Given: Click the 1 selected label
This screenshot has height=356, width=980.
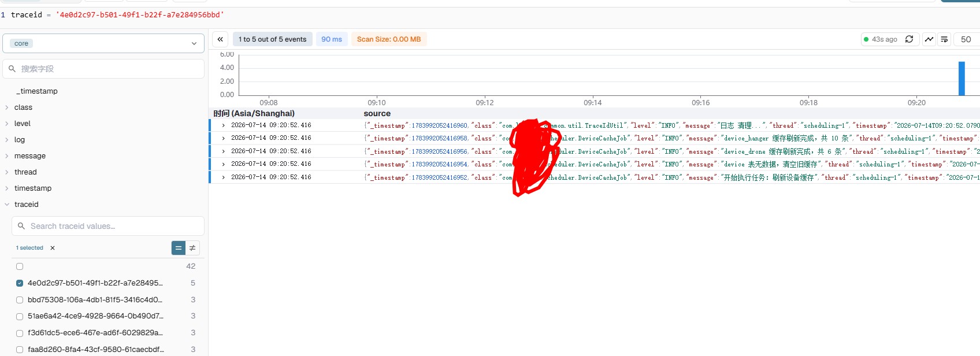Looking at the screenshot, I should pos(29,248).
